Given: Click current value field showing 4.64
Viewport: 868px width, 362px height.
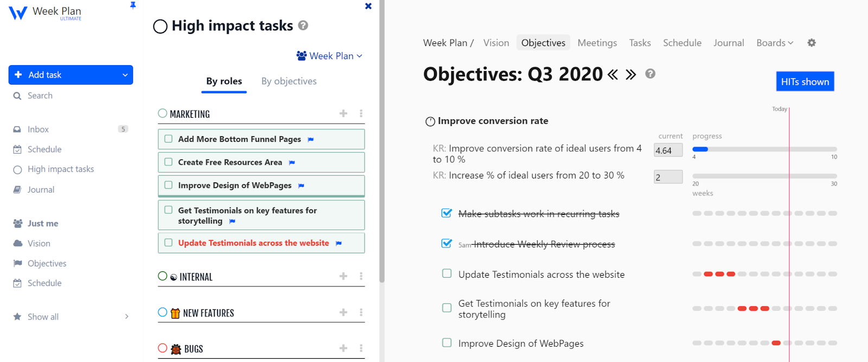Looking at the screenshot, I should point(668,150).
